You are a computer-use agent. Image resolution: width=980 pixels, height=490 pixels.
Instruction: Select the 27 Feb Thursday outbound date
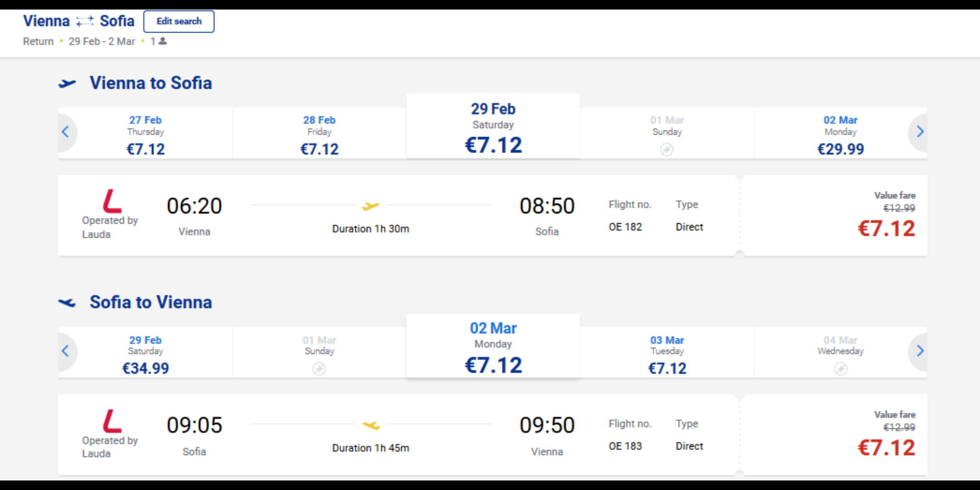click(145, 134)
